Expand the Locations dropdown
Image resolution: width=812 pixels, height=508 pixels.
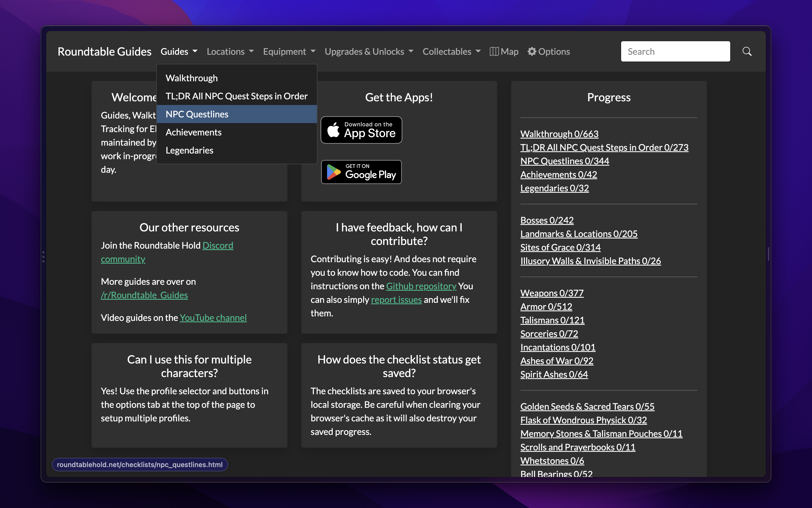(x=230, y=51)
